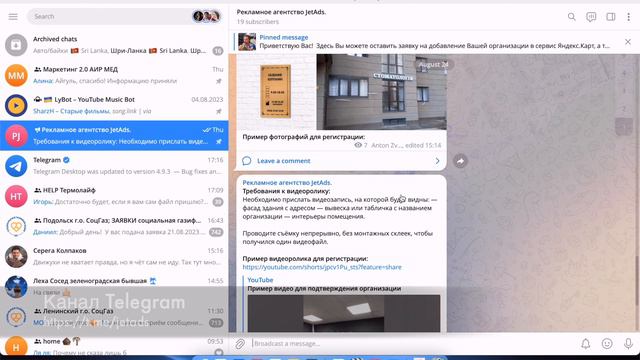Click unread counter on HELP Термолайф row
640x360 pixels.
[218, 202]
